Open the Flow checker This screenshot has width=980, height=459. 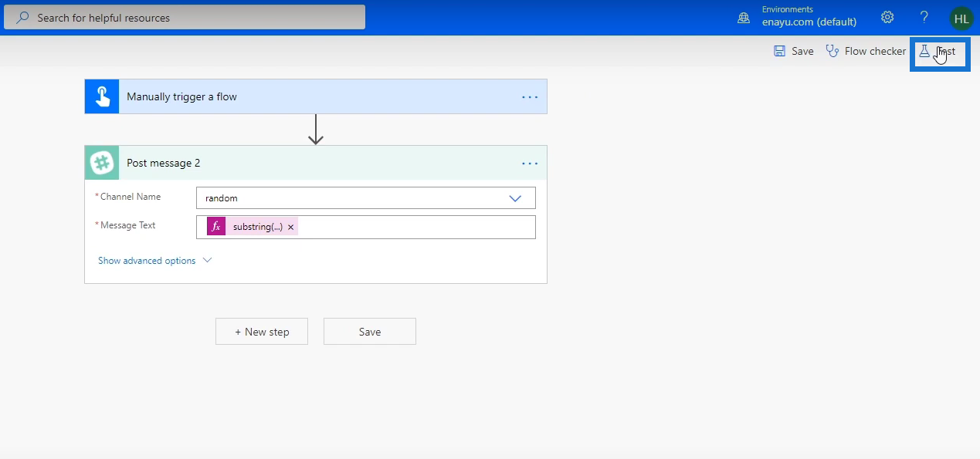(x=866, y=51)
